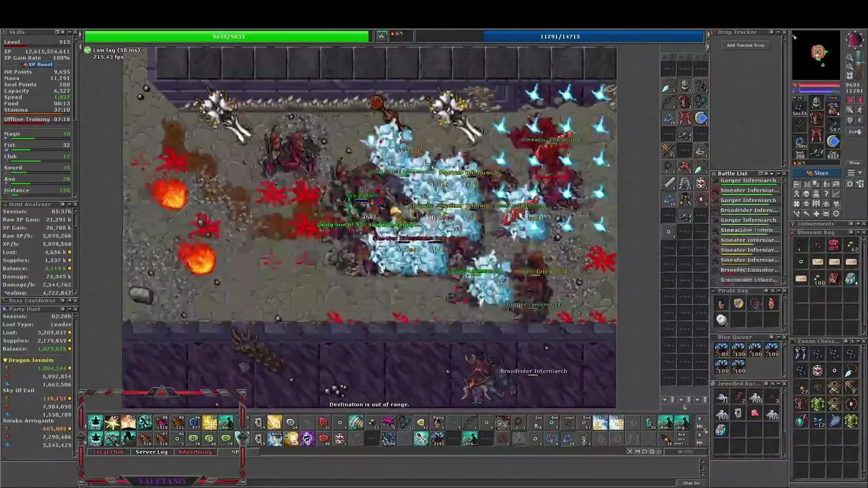Toggle the PvP mode button

(x=855, y=132)
